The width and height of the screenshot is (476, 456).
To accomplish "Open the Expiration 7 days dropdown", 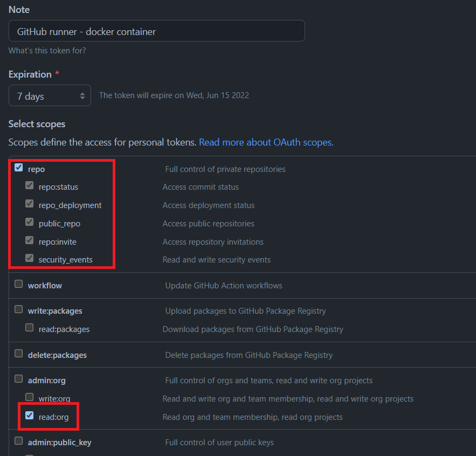I will coord(50,95).
